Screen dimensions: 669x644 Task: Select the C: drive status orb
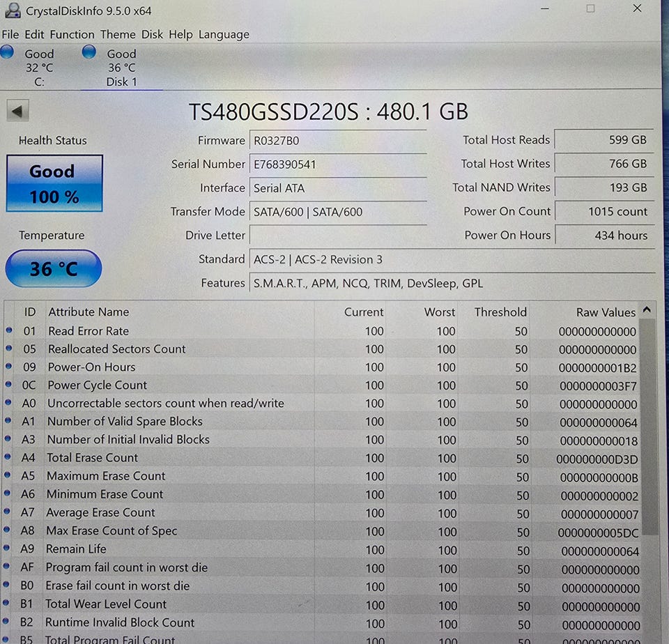[7, 52]
